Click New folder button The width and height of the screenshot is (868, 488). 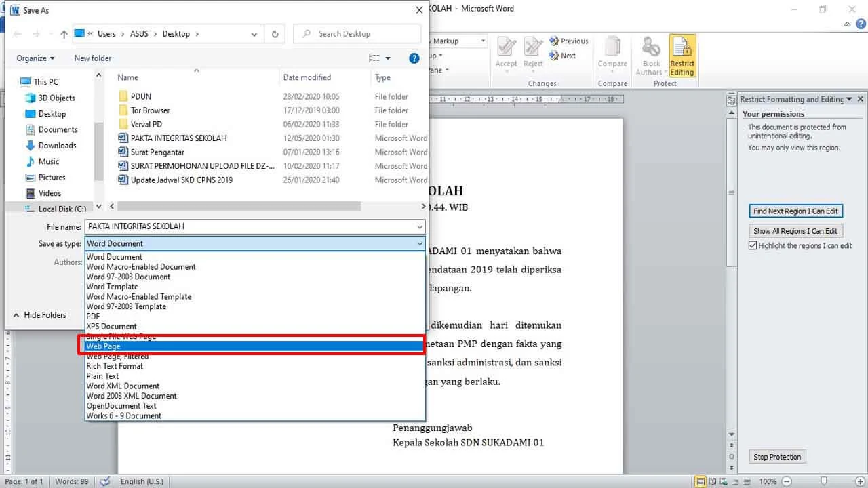click(93, 58)
